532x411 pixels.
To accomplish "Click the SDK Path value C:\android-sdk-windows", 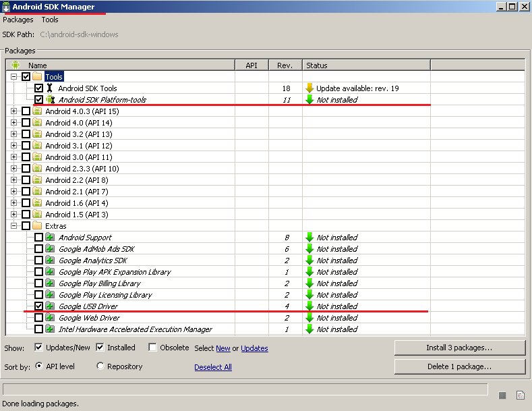I will tap(79, 34).
